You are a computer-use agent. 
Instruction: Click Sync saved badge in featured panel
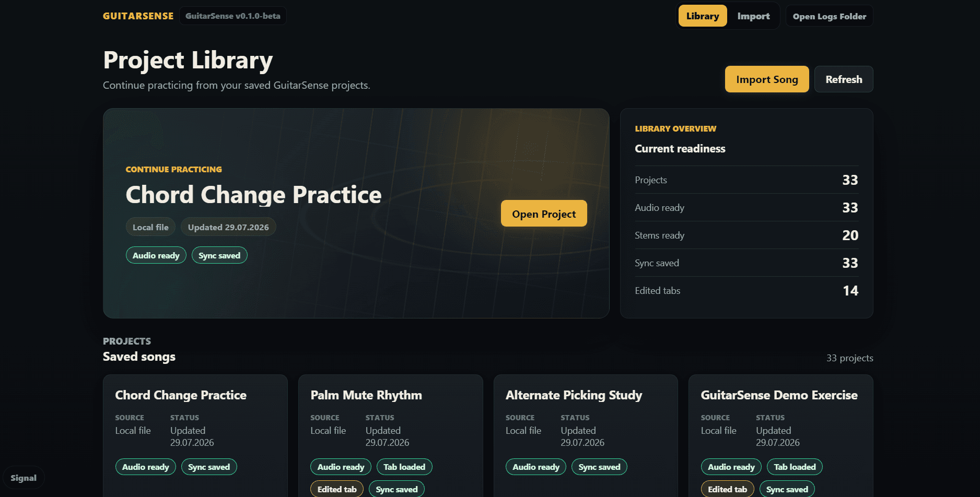tap(219, 255)
